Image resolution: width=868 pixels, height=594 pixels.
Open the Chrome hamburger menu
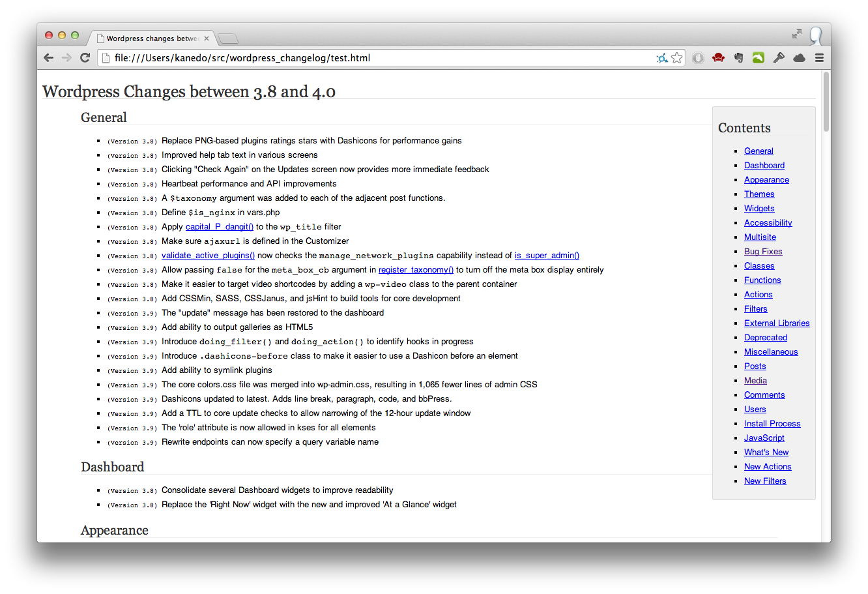[819, 57]
